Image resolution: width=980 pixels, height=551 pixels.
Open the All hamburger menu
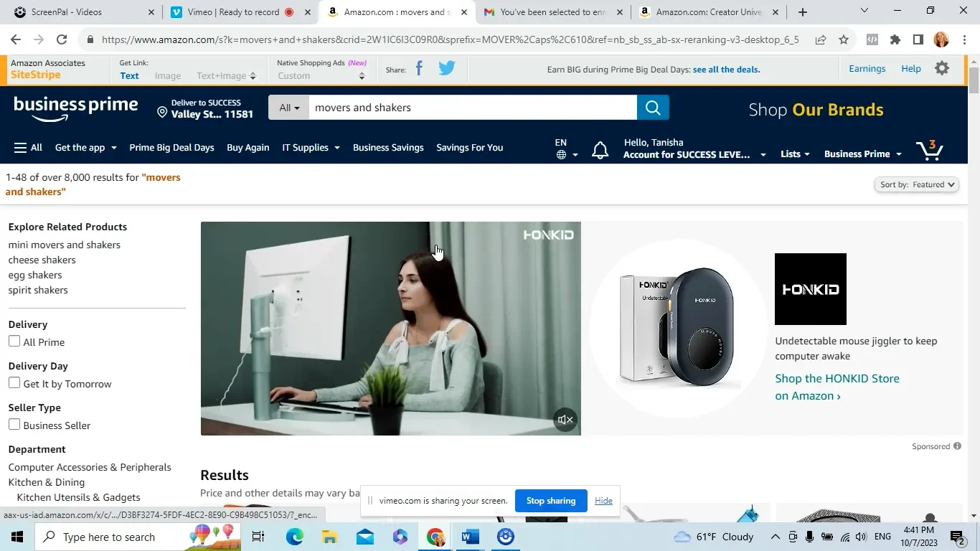pos(28,148)
